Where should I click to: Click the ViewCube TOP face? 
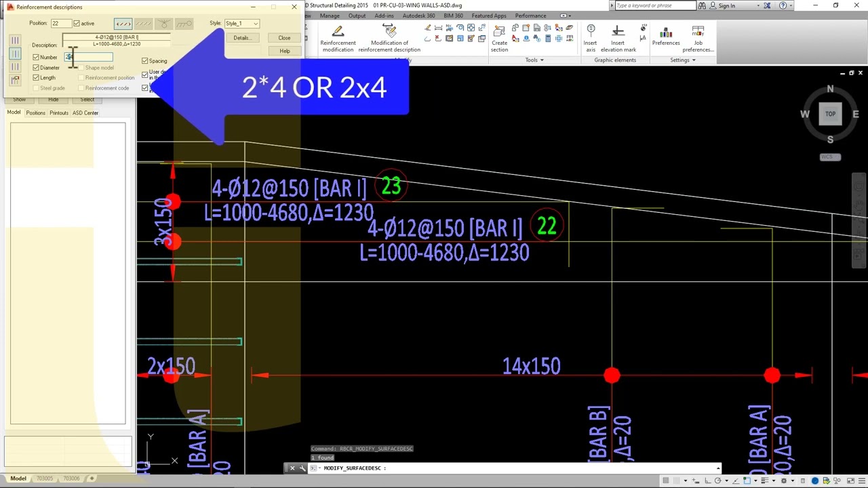tap(830, 114)
